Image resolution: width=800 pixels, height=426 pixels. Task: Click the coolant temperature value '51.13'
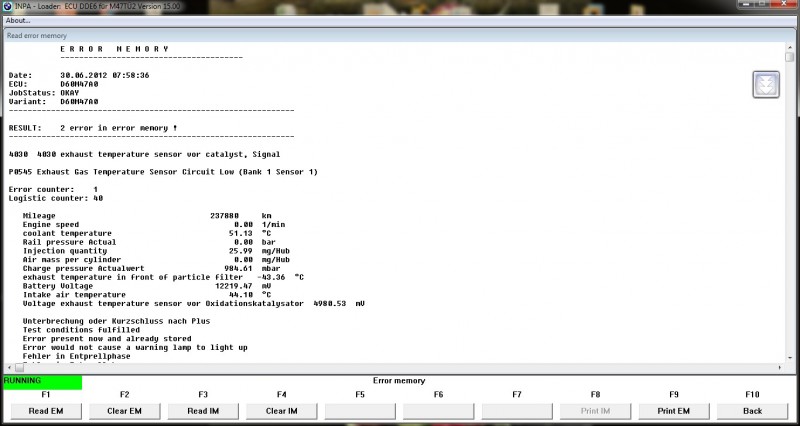(x=241, y=233)
